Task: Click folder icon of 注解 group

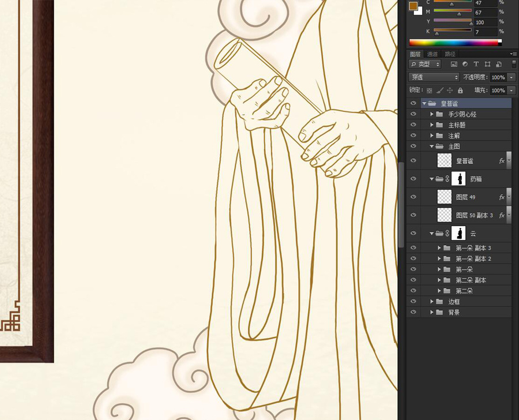Action: [x=439, y=136]
